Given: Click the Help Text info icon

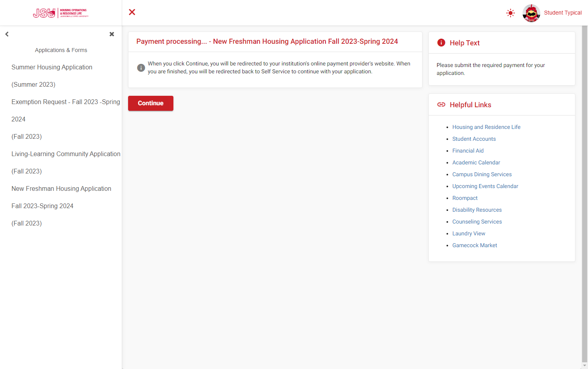Looking at the screenshot, I should (x=441, y=43).
